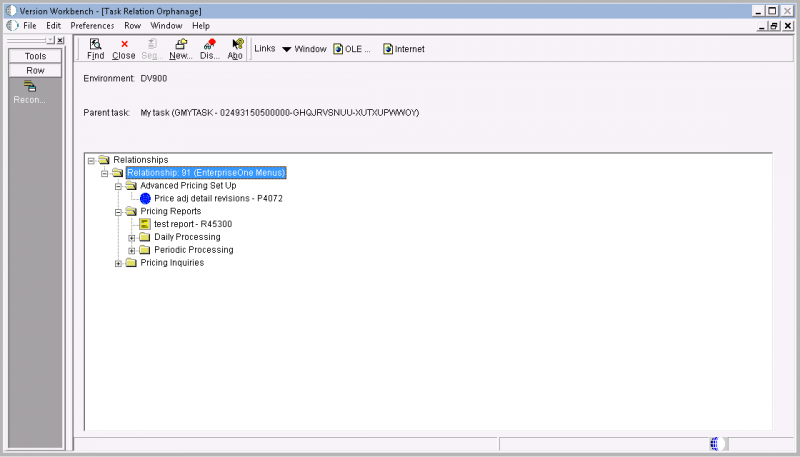
Task: Expand the Daily Processing folder
Action: pos(132,237)
